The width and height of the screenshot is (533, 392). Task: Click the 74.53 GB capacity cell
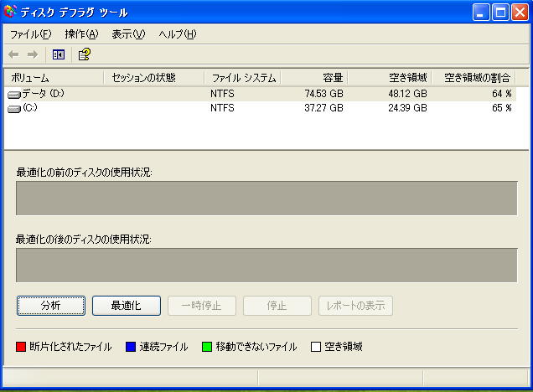324,94
